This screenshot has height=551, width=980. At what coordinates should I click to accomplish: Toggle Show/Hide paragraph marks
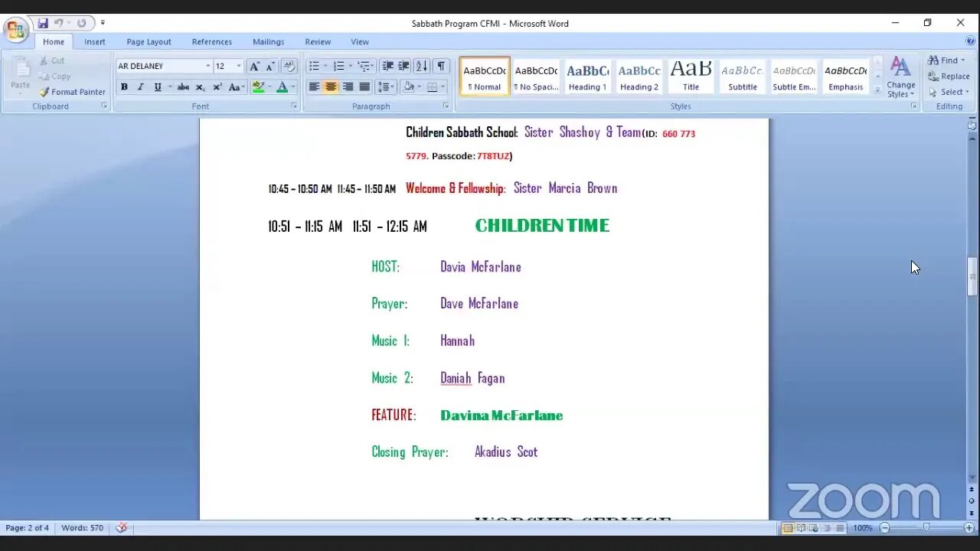click(441, 67)
